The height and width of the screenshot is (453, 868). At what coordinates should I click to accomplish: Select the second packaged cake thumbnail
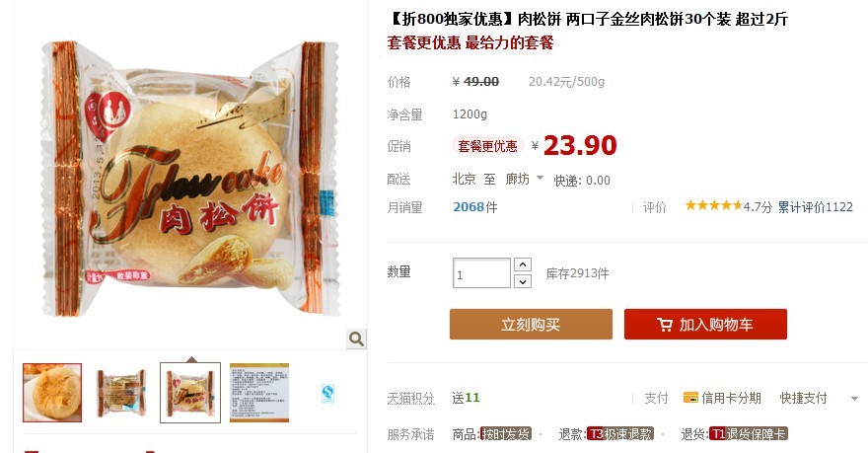pos(121,393)
